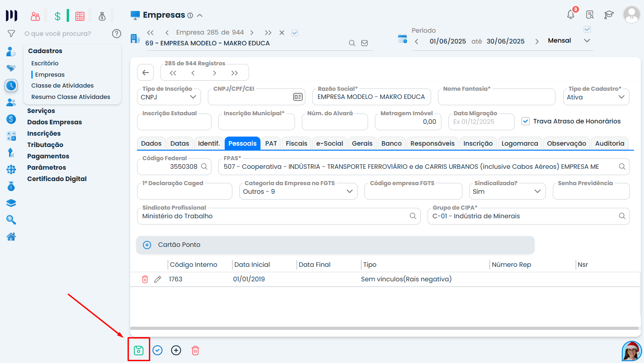Toggle the checkbox above Período selector
Viewport: 644px width, 363px height.
587,29
